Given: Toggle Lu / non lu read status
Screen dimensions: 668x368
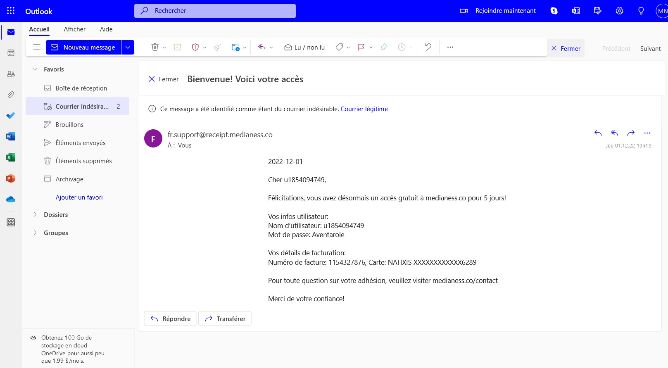Looking at the screenshot, I should tap(305, 47).
